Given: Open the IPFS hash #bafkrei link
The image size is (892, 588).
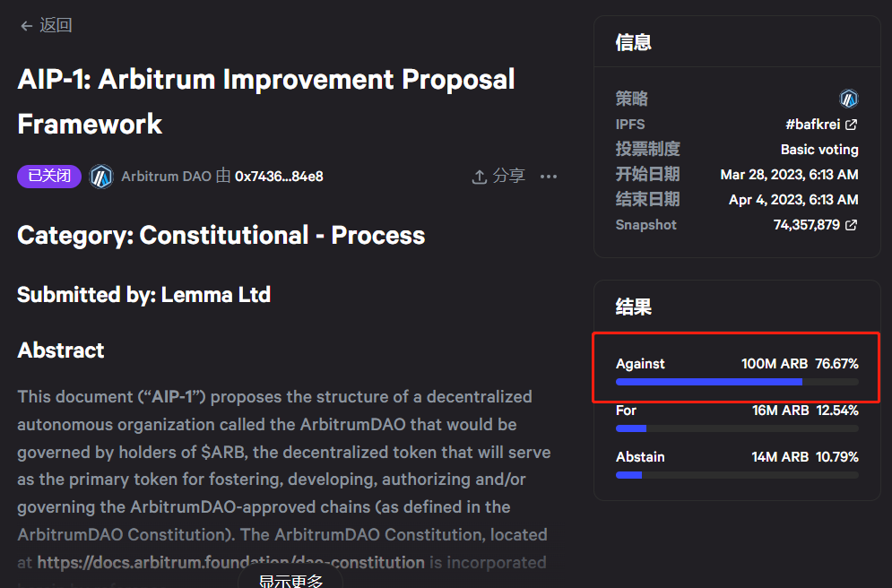Looking at the screenshot, I should 815,124.
